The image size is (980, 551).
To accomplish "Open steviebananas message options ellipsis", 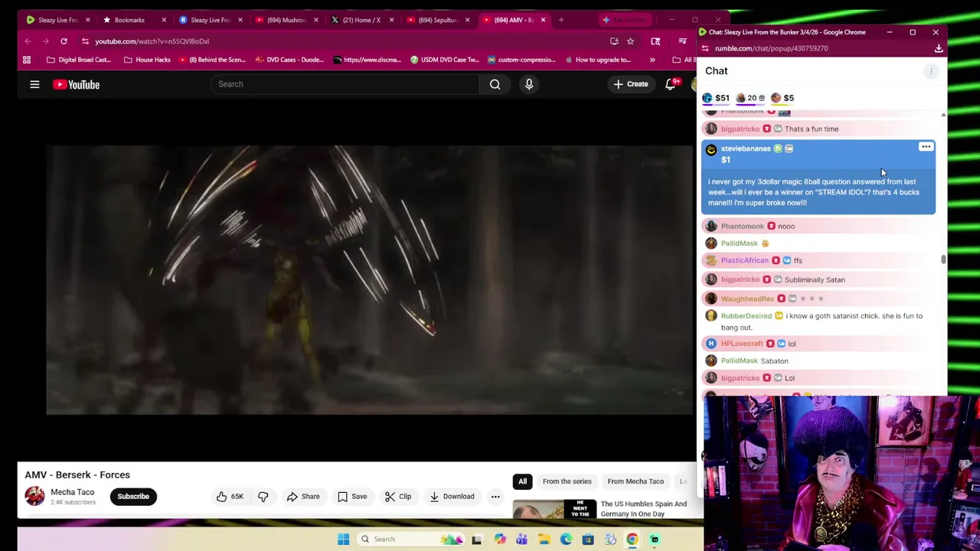I will point(926,147).
